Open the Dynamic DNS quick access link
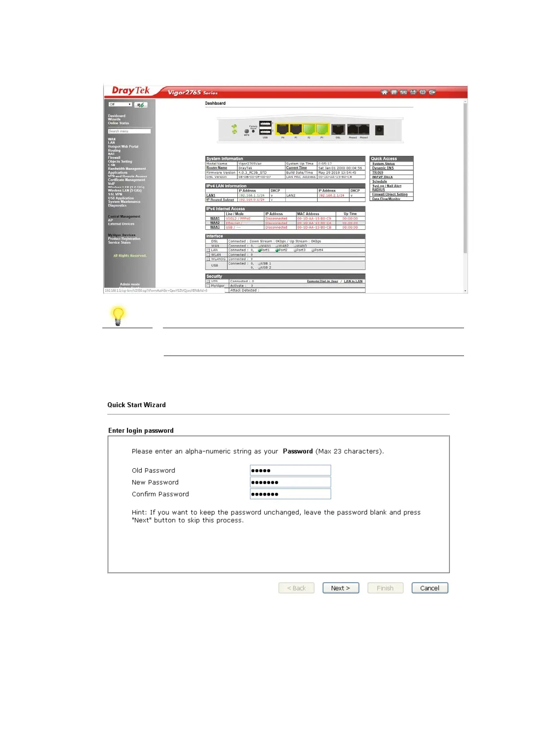Screen dimensions: 534x756 click(x=383, y=168)
